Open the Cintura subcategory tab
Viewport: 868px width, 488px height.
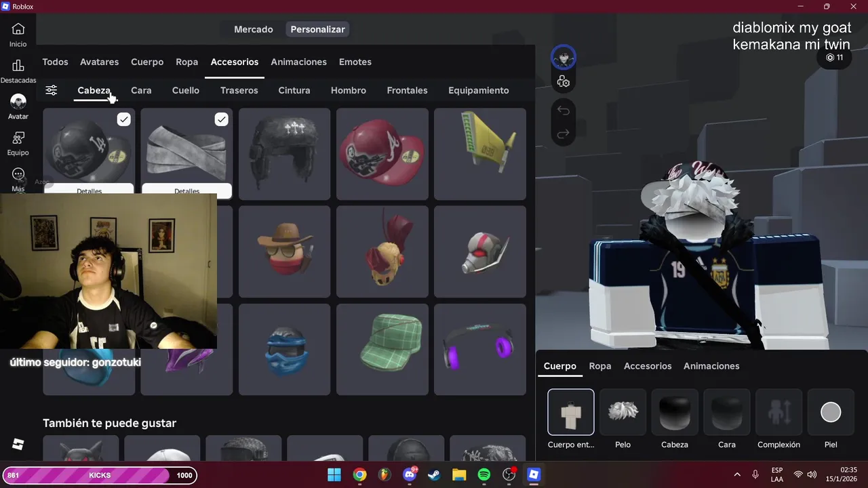pos(294,90)
